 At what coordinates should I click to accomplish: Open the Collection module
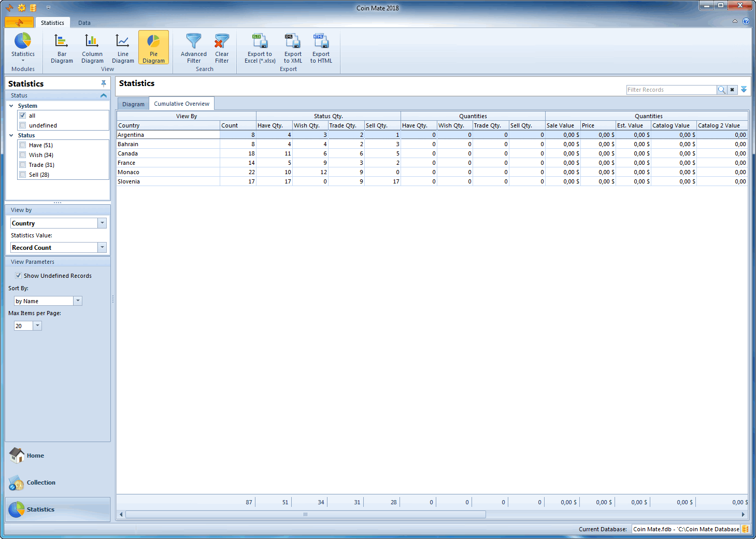(40, 483)
